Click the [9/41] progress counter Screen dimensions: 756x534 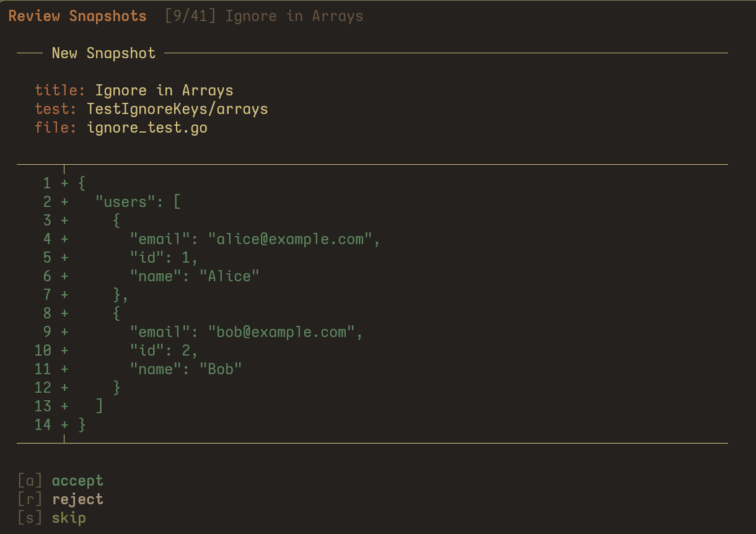pyautogui.click(x=190, y=16)
